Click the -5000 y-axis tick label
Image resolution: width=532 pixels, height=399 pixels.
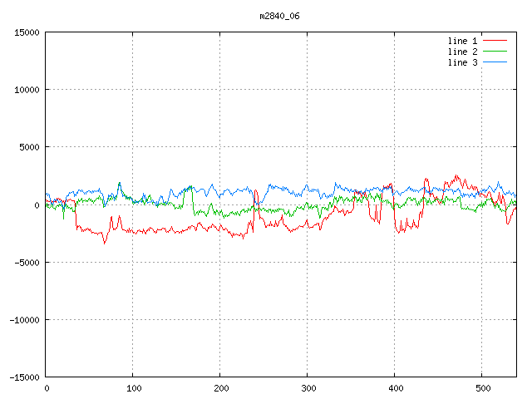(27, 262)
